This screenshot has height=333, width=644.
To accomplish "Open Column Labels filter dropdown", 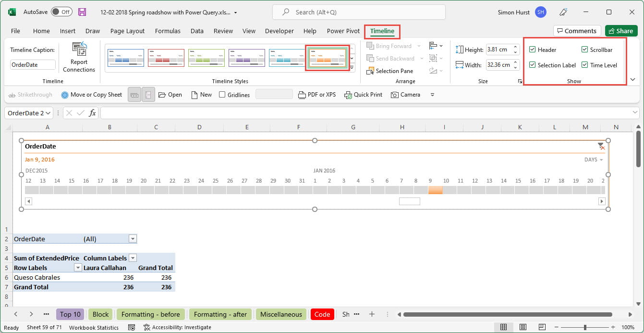I will [x=133, y=258].
